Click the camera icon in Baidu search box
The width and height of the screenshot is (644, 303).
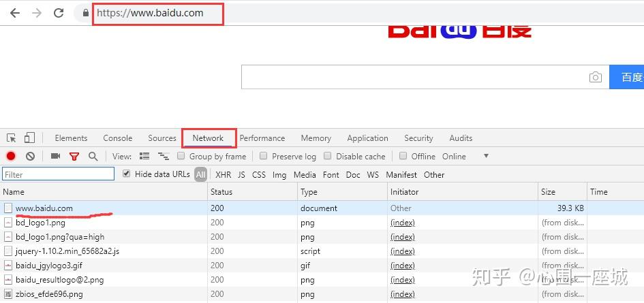(596, 78)
